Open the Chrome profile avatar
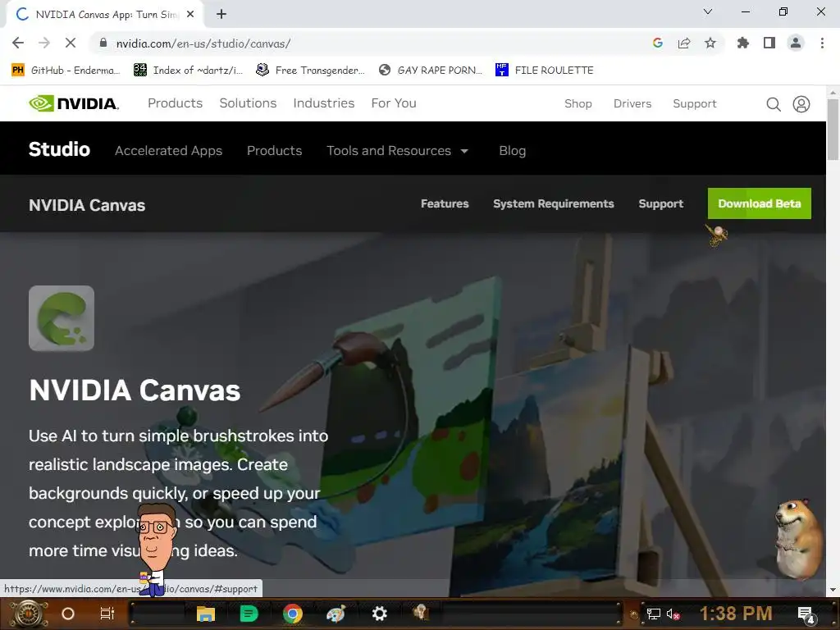This screenshot has width=840, height=630. pos(796,43)
